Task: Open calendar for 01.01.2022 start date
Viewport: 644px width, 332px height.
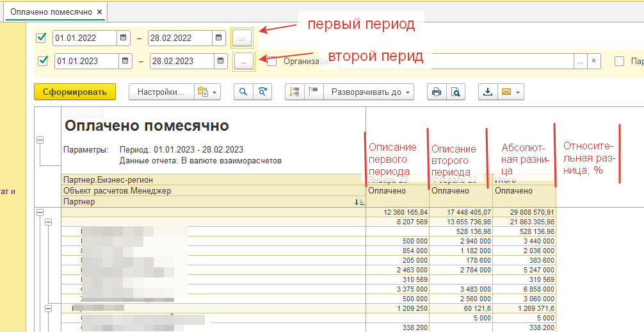Action: 123,38
